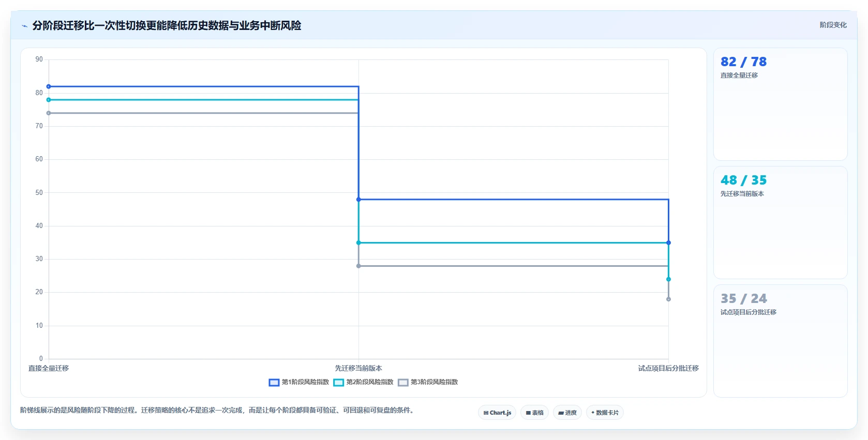868x440 pixels.
Task: Click the description text starting with 阶梯线展示的是
Action: click(x=217, y=410)
